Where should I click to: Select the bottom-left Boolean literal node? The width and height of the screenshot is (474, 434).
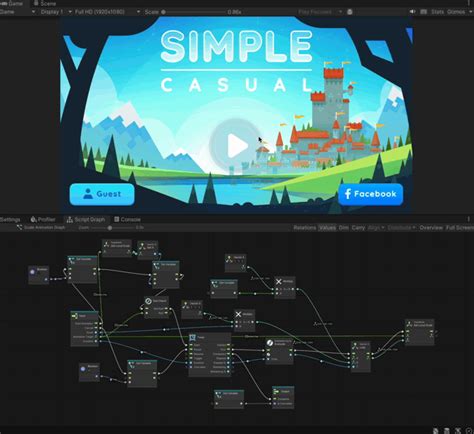[x=89, y=372]
